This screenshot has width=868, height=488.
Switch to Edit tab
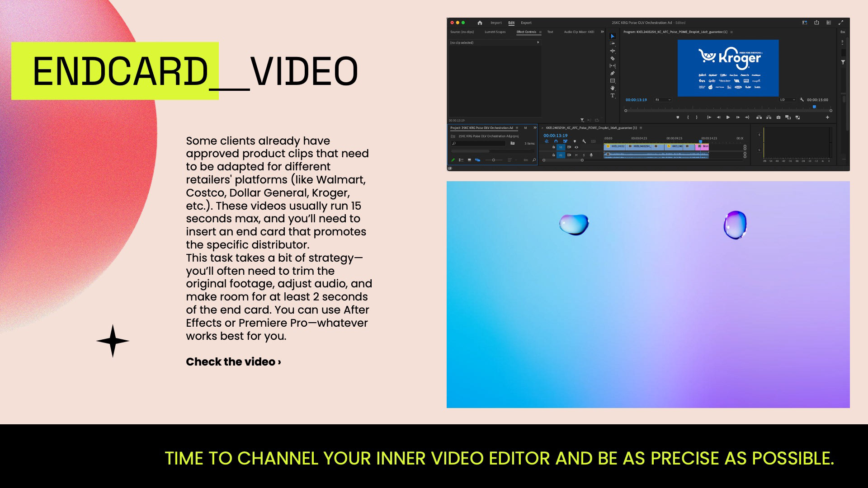point(511,23)
